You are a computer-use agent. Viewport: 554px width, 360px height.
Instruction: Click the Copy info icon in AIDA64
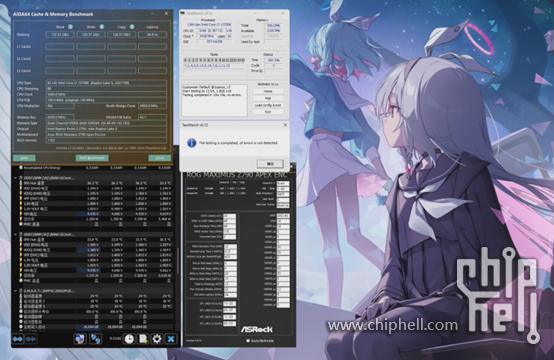(132, 27)
